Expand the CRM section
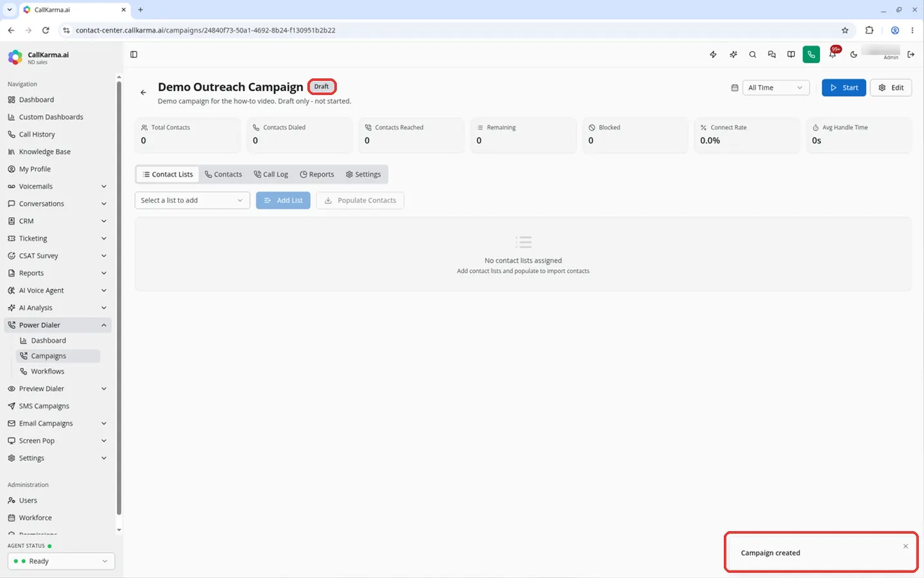 57,221
